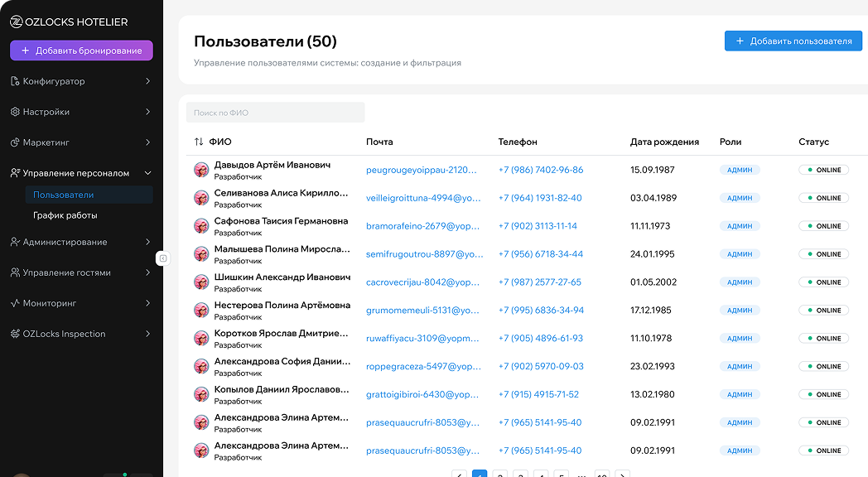Collapse the Управление персоналом section
The height and width of the screenshot is (477, 868).
pos(147,173)
